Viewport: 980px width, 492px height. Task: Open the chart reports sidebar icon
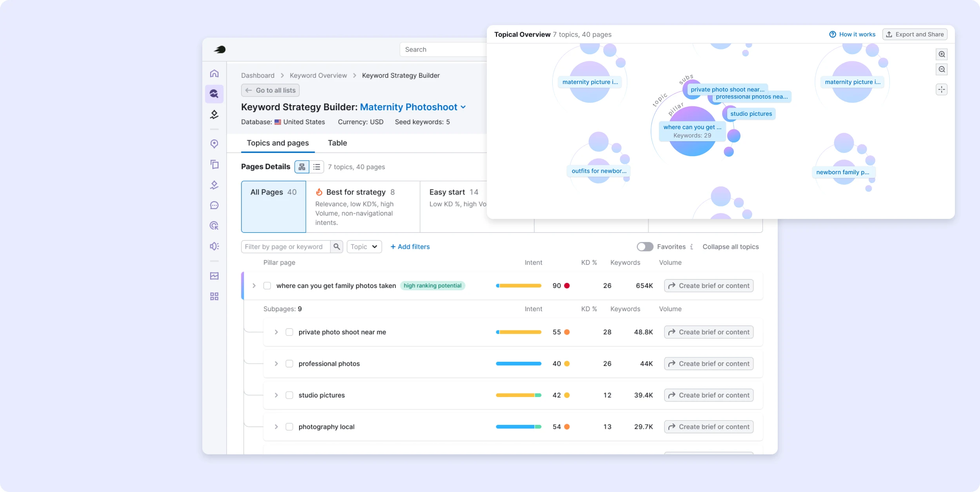tap(214, 276)
